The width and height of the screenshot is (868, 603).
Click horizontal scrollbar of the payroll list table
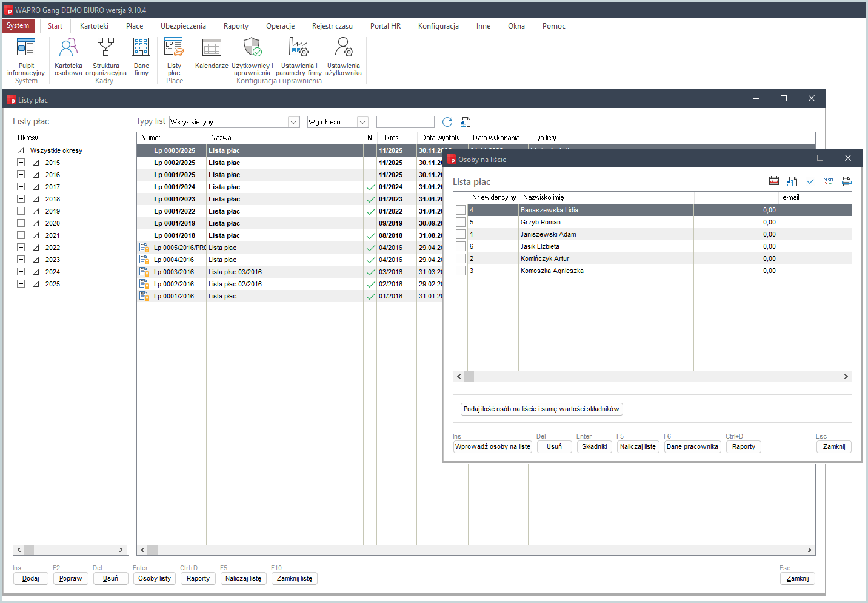coord(476,550)
